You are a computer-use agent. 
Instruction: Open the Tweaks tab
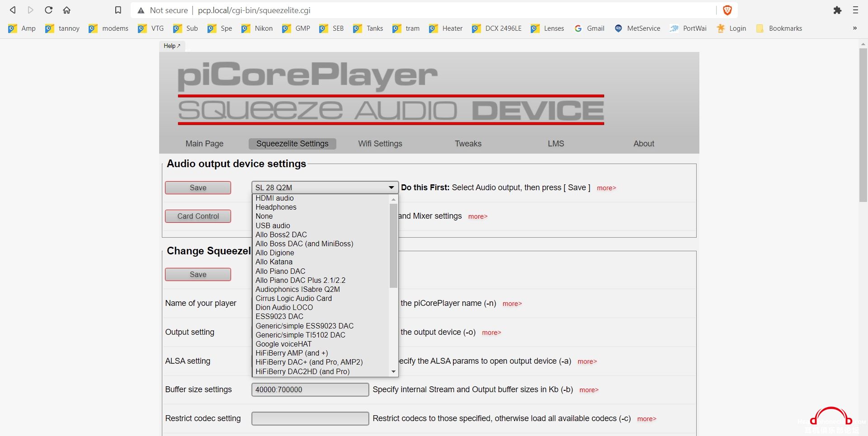(x=468, y=144)
